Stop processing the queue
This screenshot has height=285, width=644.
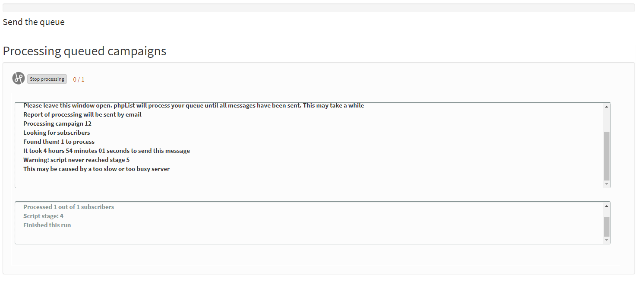(47, 79)
